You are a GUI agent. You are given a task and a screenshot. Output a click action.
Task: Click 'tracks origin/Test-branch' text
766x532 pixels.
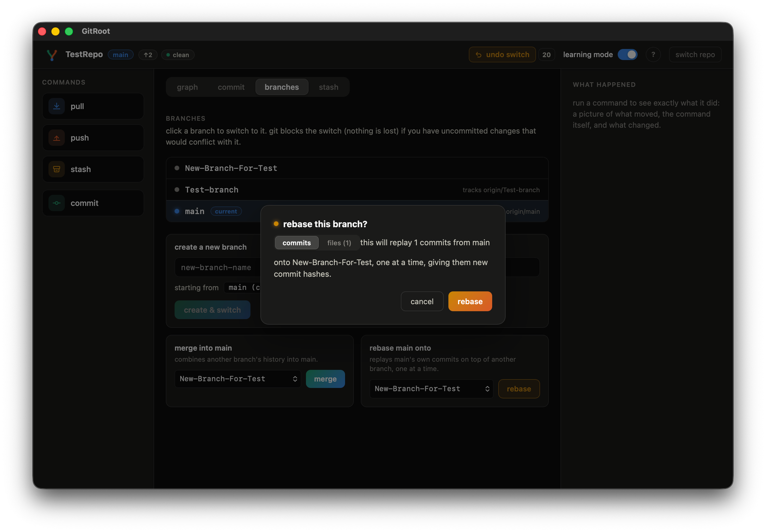tap(501, 190)
